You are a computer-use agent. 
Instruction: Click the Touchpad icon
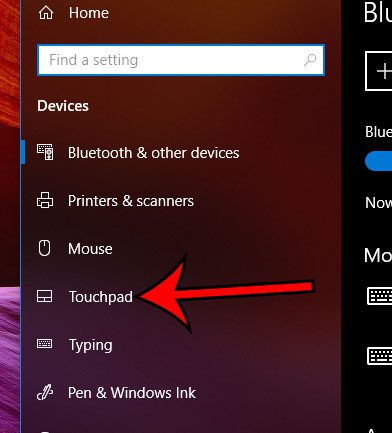[44, 296]
